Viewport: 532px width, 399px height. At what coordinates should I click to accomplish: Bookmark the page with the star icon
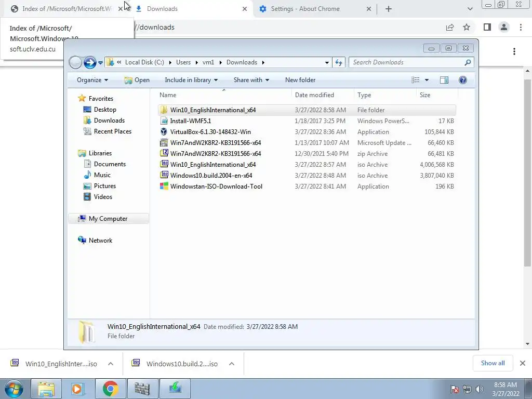(x=467, y=27)
